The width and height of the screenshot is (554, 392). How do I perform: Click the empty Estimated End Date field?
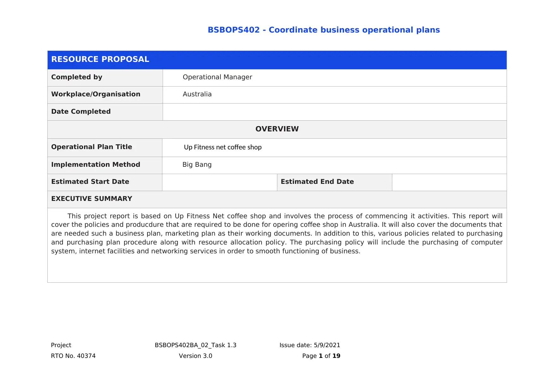pyautogui.click(x=449, y=182)
